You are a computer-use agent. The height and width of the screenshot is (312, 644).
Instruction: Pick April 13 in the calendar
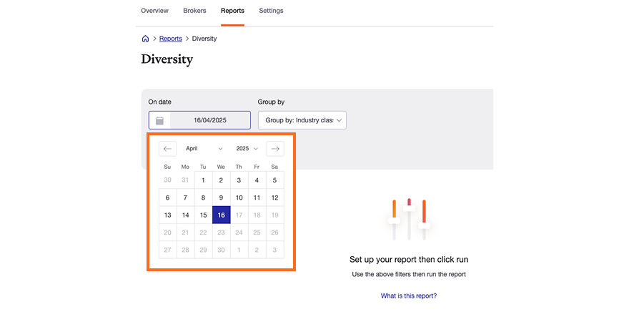pos(167,215)
